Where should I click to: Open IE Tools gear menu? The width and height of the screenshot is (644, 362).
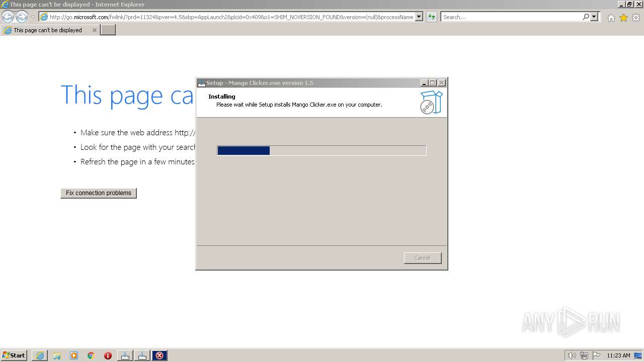pyautogui.click(x=636, y=18)
